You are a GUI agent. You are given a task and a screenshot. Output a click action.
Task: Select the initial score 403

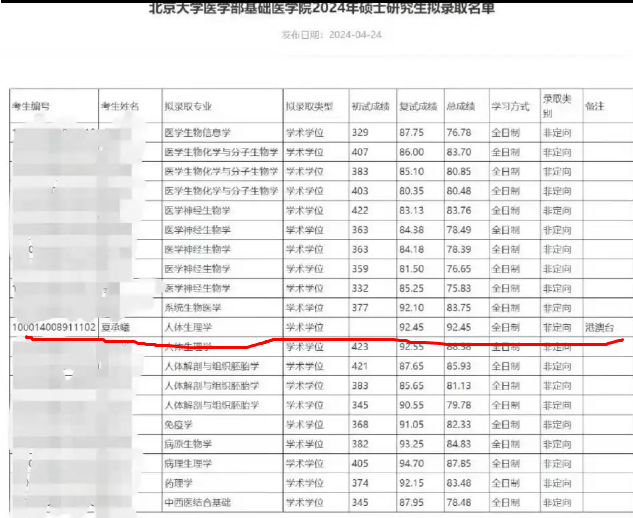[360, 191]
